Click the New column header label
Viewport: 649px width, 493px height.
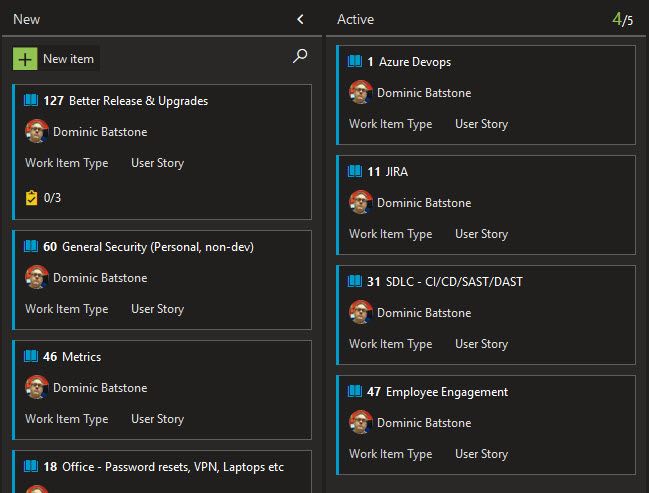[26, 19]
